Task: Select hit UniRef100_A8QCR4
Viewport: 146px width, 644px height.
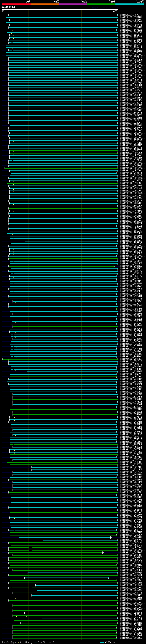Action: tap(131, 445)
